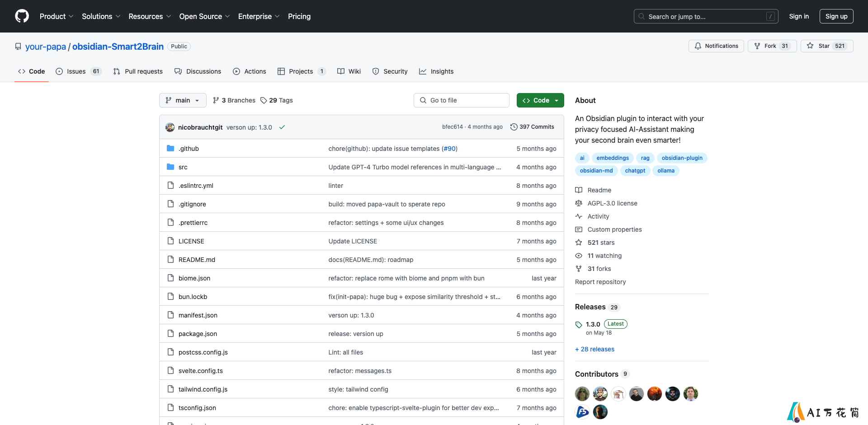Switch to the Discussions tab
The width and height of the screenshot is (868, 425).
[x=198, y=71]
